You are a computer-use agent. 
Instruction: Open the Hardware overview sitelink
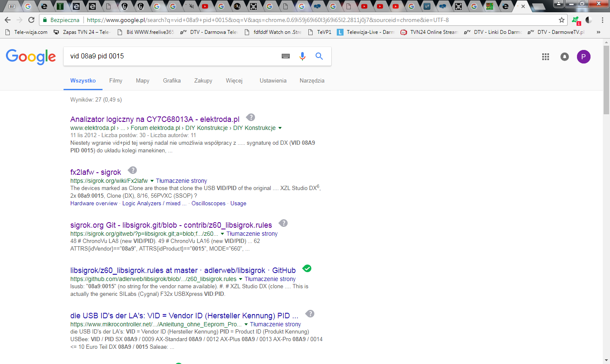(x=94, y=203)
